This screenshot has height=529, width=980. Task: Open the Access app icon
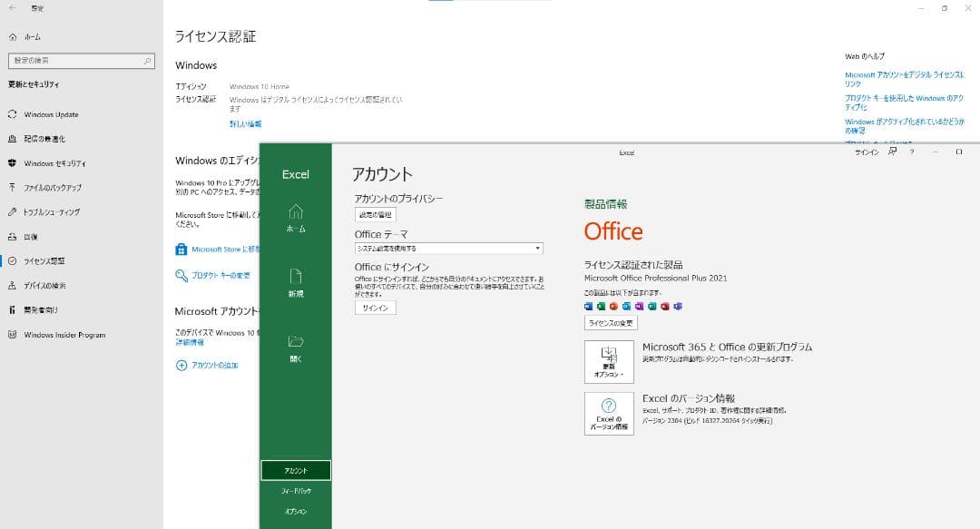click(x=663, y=306)
